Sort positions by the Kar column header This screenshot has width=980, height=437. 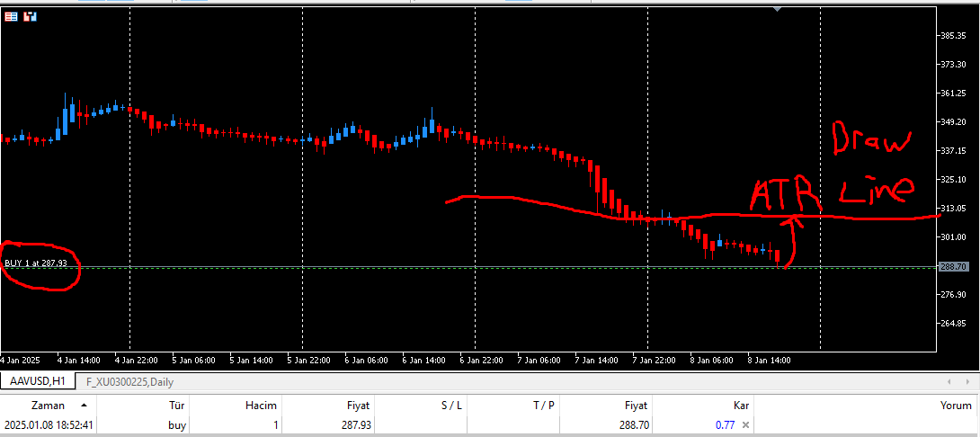coord(741,406)
